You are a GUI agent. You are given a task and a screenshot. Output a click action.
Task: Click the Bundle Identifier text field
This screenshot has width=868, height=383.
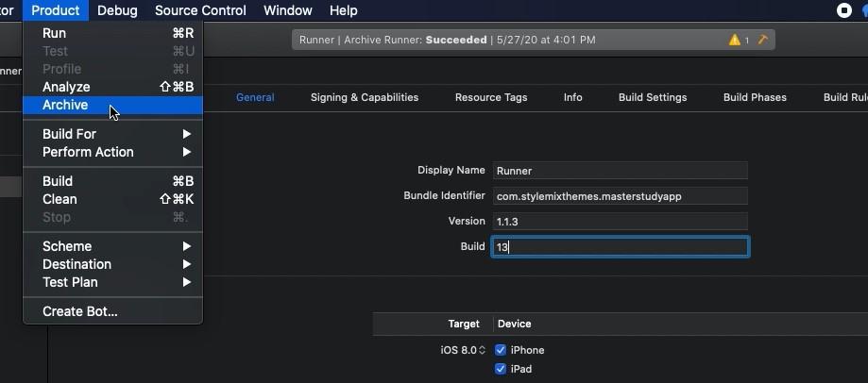coord(620,196)
